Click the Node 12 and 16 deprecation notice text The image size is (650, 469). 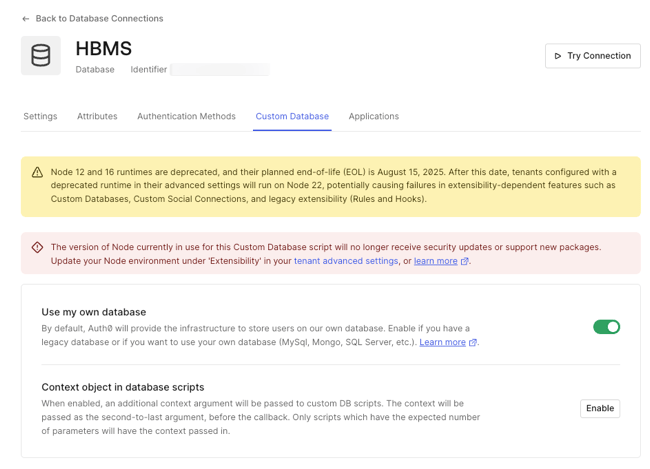point(334,185)
